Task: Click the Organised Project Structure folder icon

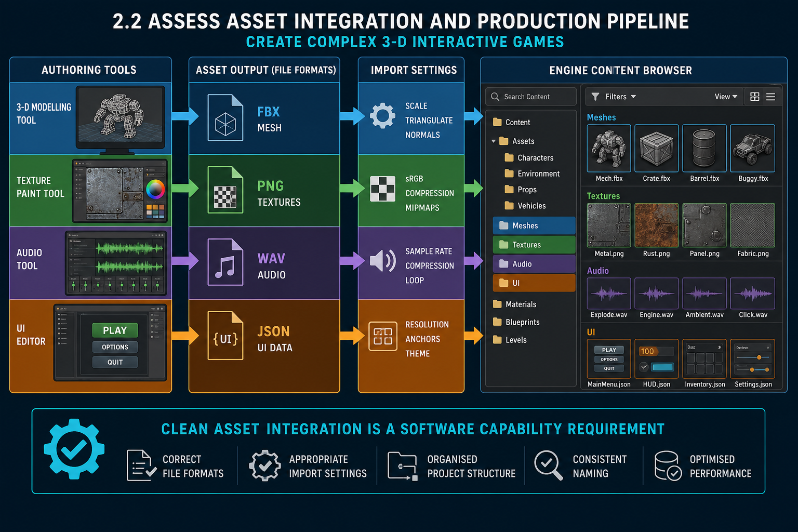Action: point(403,466)
